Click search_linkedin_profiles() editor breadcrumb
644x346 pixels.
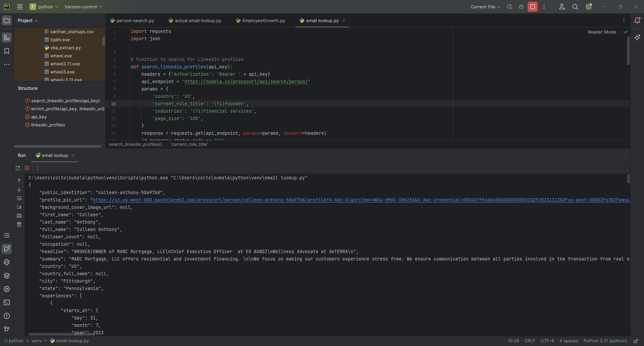136,145
